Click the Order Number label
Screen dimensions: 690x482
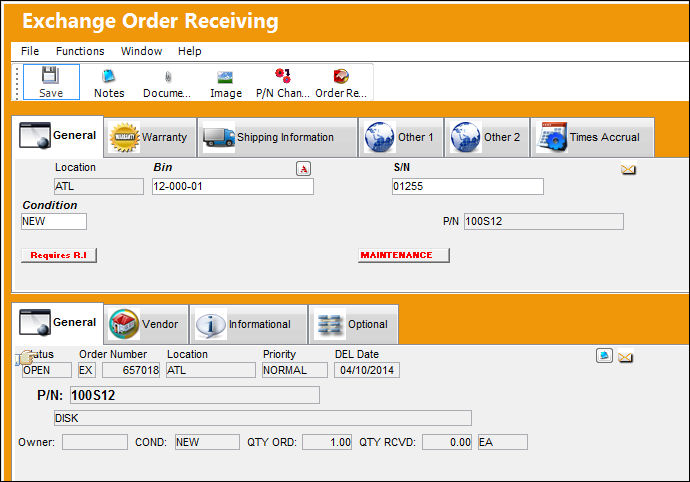point(113,354)
